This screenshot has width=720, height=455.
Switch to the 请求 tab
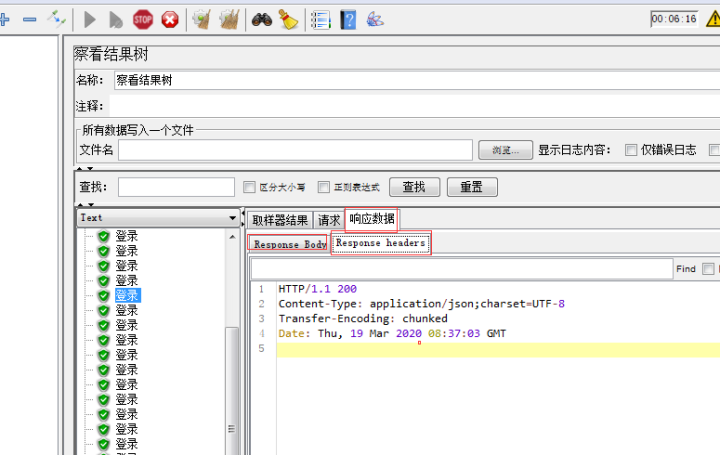pyautogui.click(x=329, y=220)
